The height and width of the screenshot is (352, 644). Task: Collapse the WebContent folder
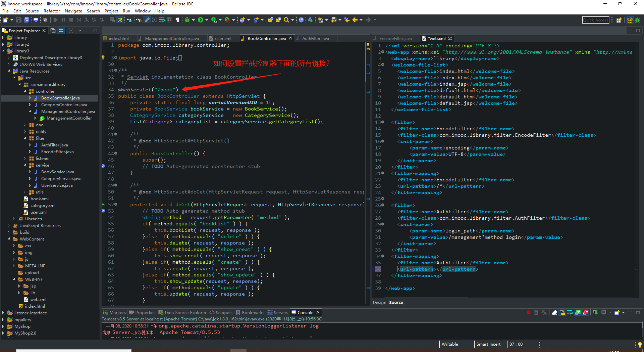(9, 239)
